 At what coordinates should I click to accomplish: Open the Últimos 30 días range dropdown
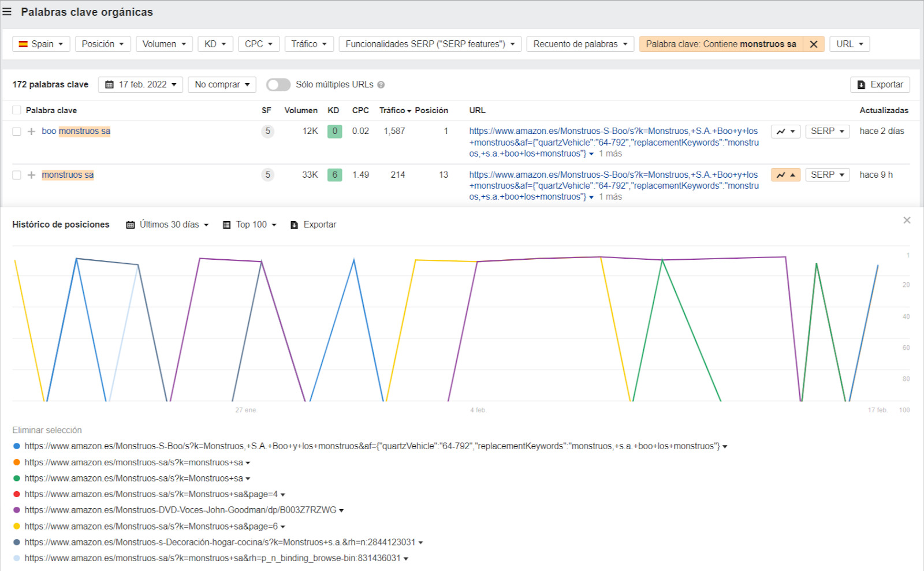tap(167, 225)
